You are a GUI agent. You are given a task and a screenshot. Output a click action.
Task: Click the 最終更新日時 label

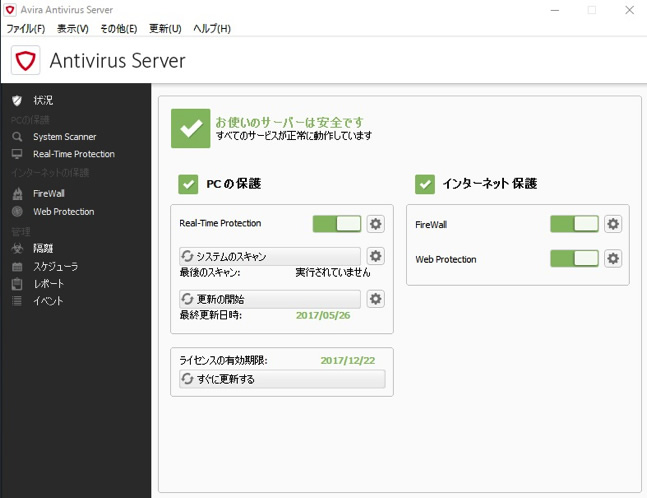(210, 316)
